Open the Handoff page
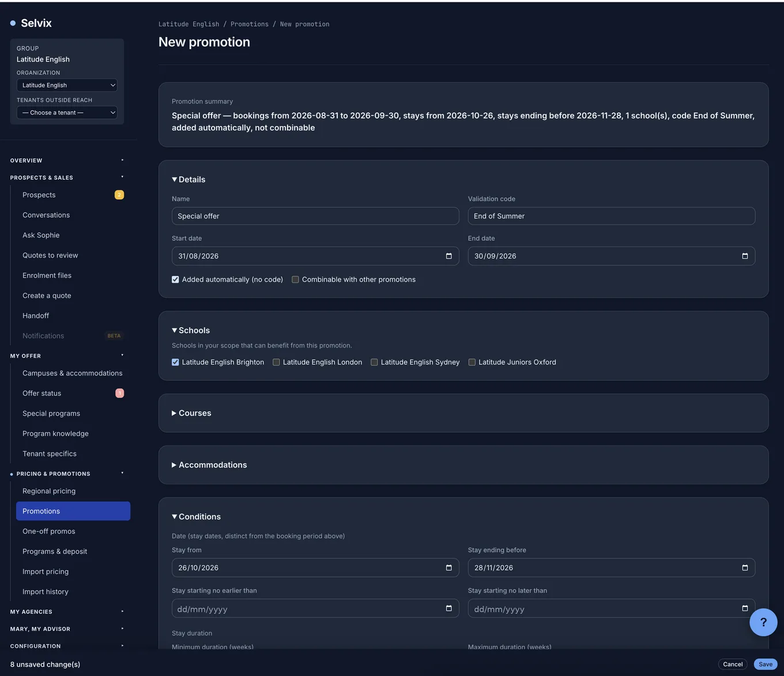The height and width of the screenshot is (676, 784). pos(73,316)
